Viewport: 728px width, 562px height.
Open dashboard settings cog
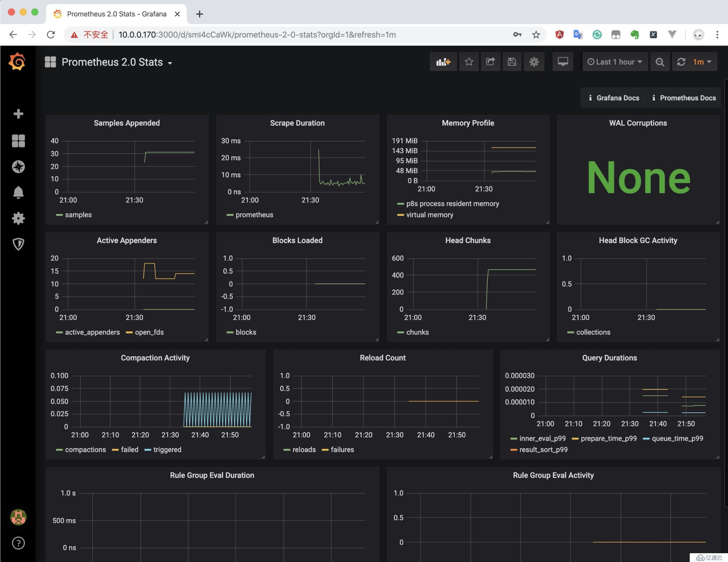pyautogui.click(x=534, y=62)
